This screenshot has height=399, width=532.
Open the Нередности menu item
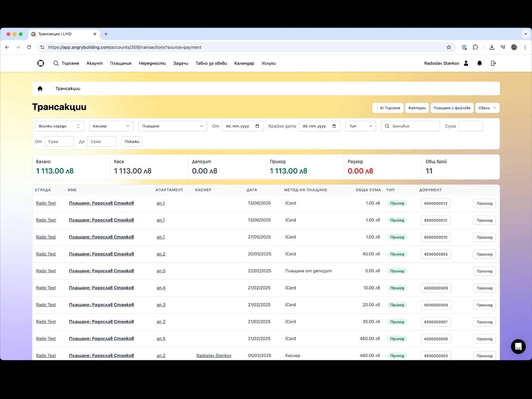152,63
